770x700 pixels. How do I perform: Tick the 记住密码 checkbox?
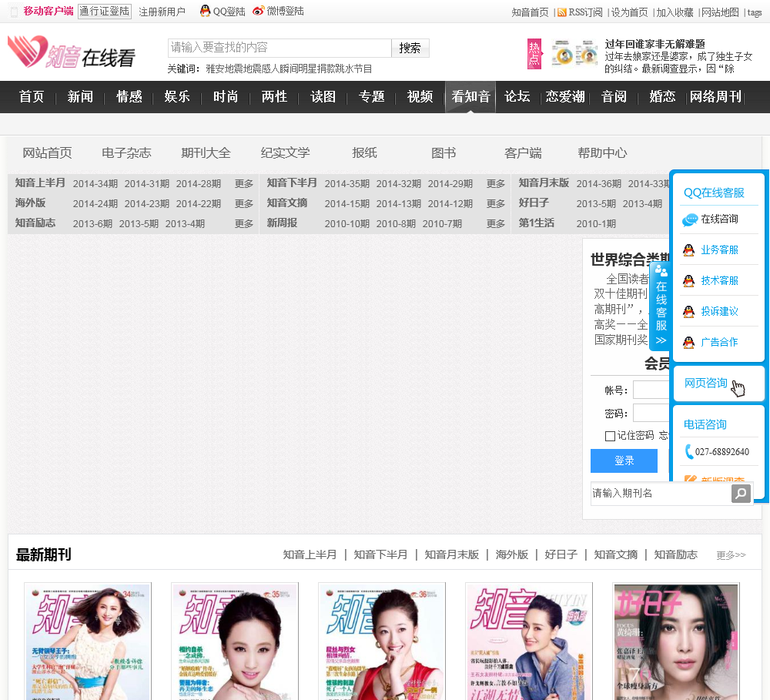click(610, 436)
